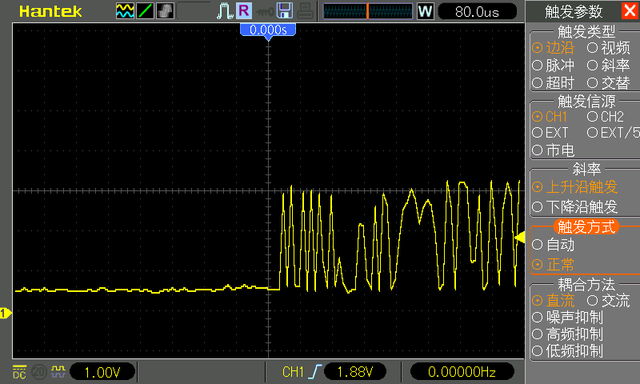Click the W window mode icon
Viewport: 640px width, 384px height.
(x=425, y=11)
